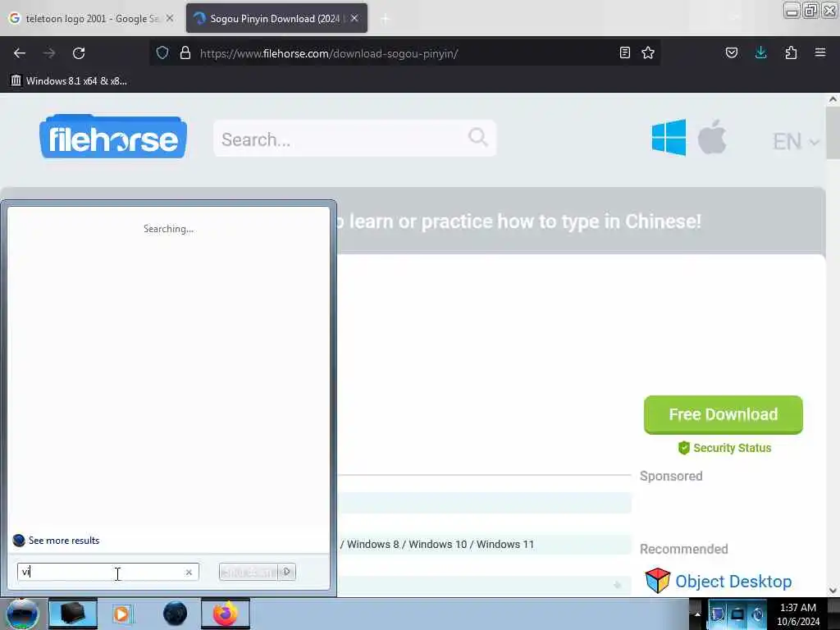Click the Start orb button

[22, 614]
